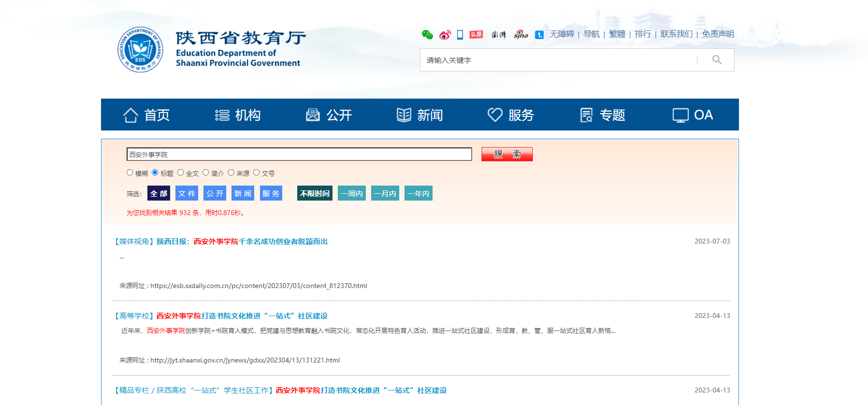Select the 来源 radio option
868x405 pixels.
point(231,173)
